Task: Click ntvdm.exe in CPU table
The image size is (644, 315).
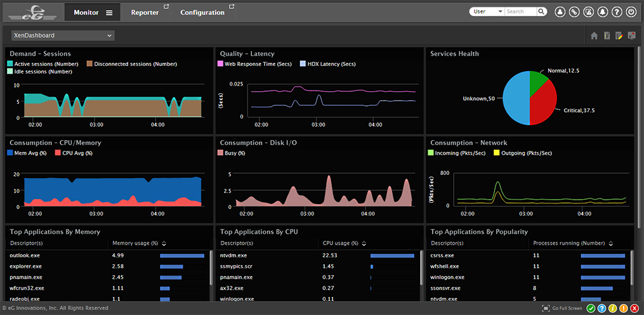Action: 233,255
